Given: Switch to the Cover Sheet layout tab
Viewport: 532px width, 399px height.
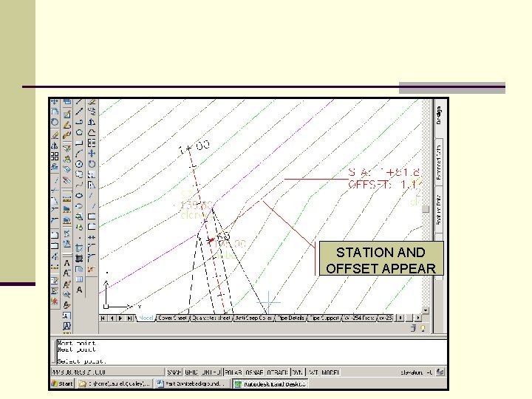Looking at the screenshot, I should click(x=172, y=318).
